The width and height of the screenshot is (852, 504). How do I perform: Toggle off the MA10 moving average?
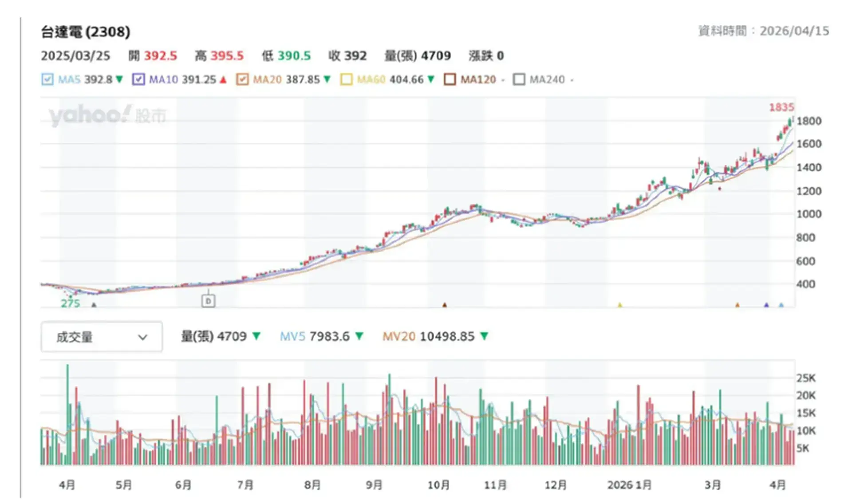click(139, 80)
